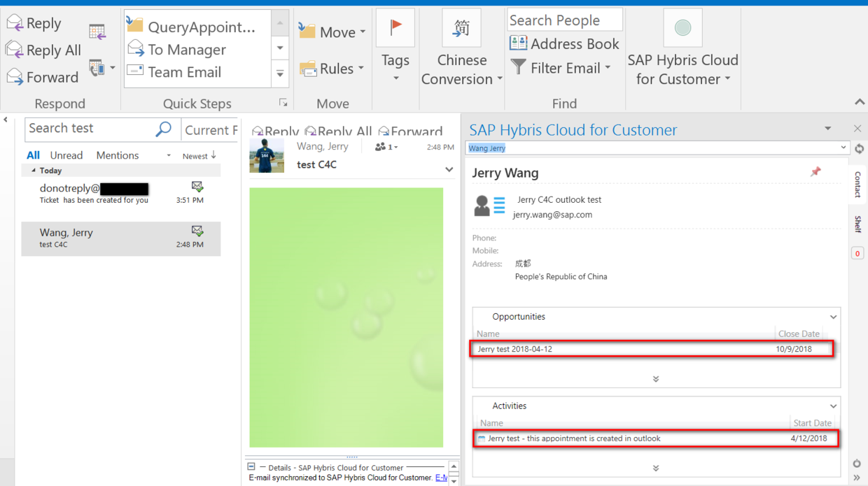The width and height of the screenshot is (868, 486).
Task: Select the Mentions filter tab
Action: point(118,155)
